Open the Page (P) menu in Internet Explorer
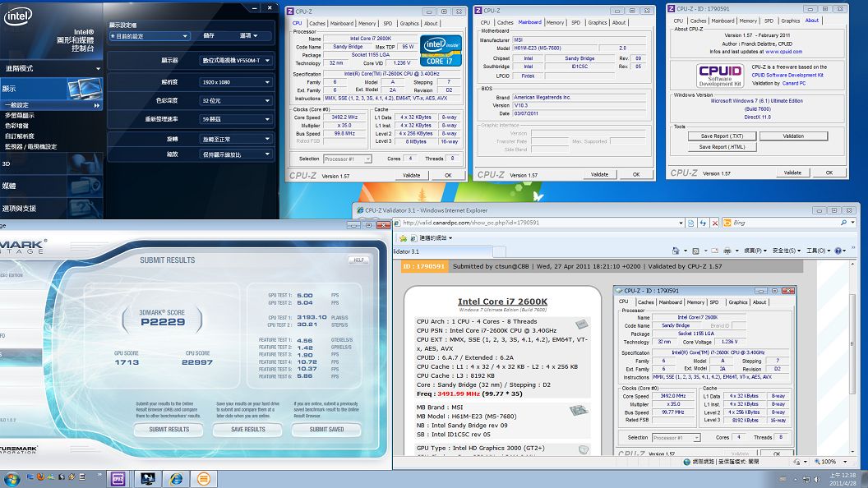 (755, 251)
